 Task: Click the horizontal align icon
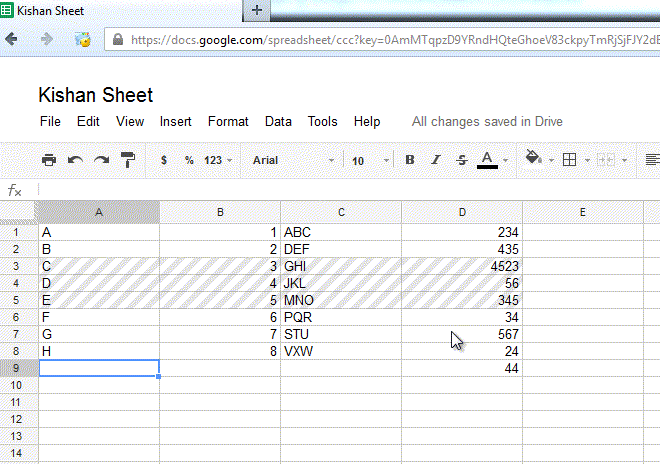click(x=652, y=160)
